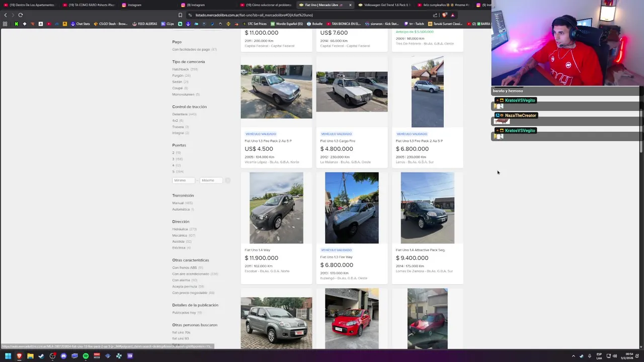
Task: Open the $ 11.900.000 Fiat Uno 1.4 Way photo
Action: [x=276, y=208]
